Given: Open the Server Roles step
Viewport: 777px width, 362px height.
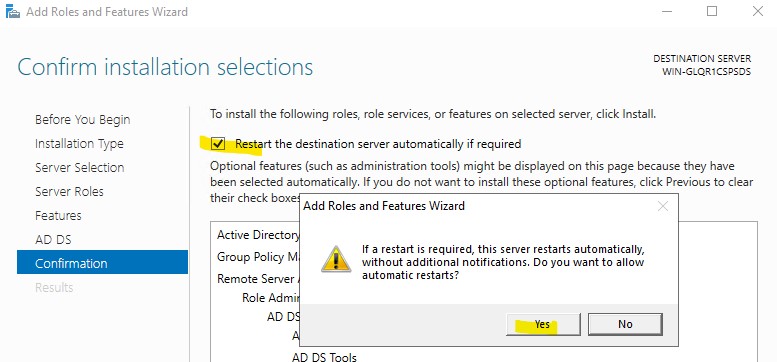Looking at the screenshot, I should 69,192.
